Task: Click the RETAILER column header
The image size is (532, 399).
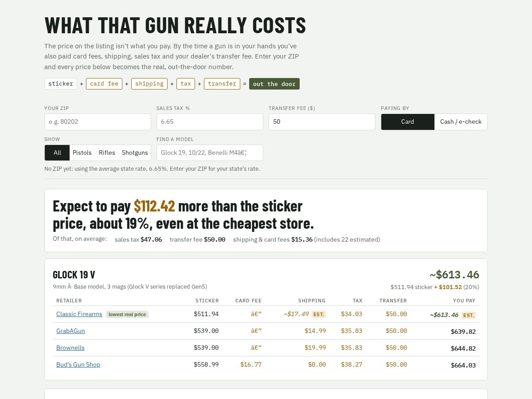Action: [x=69, y=301]
